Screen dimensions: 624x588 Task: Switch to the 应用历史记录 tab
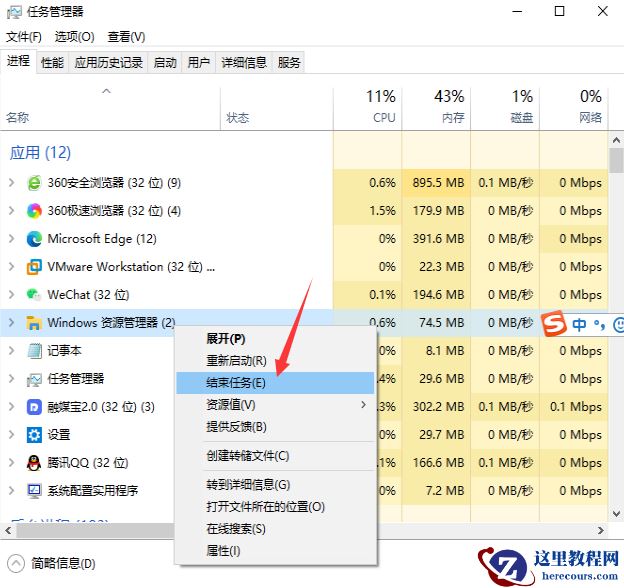108,62
